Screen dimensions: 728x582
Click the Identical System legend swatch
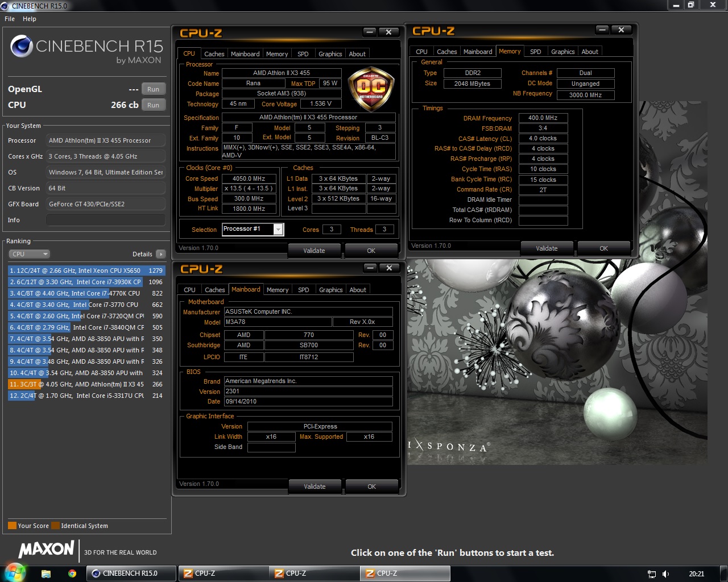(55, 526)
